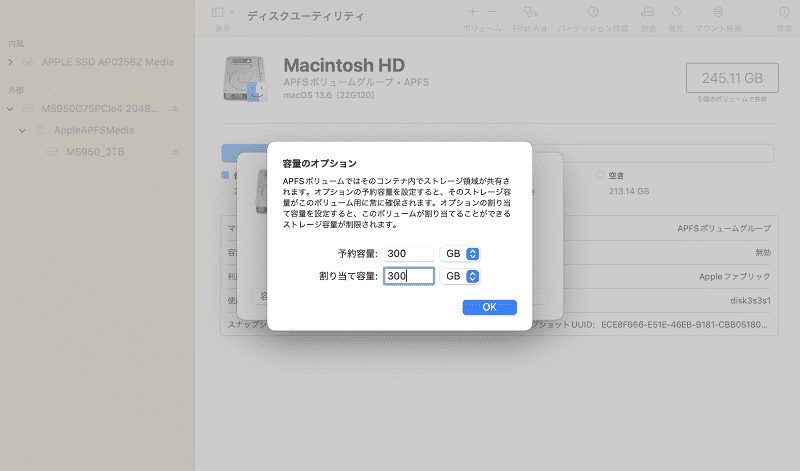Image resolution: width=800 pixels, height=471 pixels.
Task: Click the 無効 value in the info table
Action: pos(763,253)
